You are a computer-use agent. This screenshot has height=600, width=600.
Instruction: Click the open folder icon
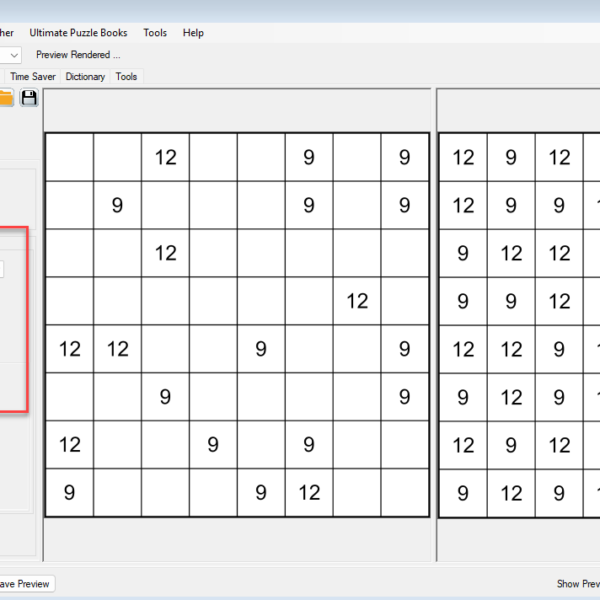coord(6,97)
